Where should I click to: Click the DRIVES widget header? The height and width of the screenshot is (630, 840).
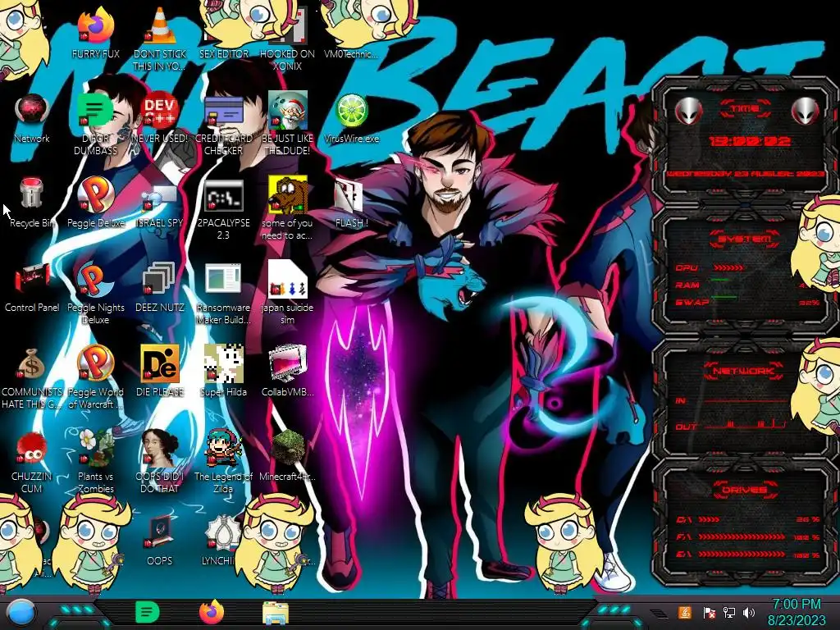[x=745, y=490]
